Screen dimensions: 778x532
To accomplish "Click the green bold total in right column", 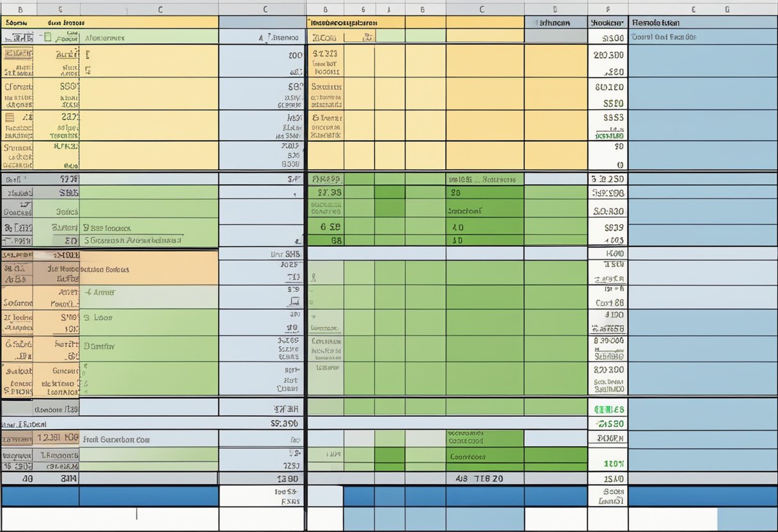I will pos(608,409).
